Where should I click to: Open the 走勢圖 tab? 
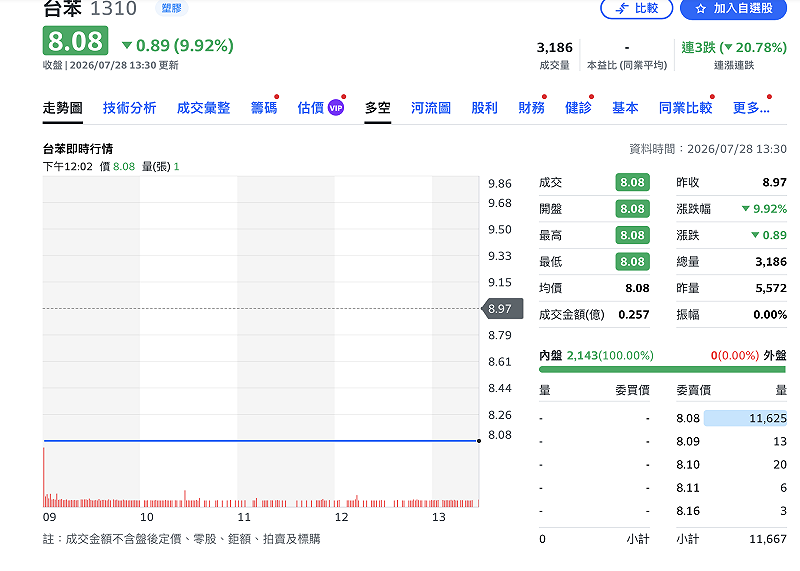coord(63,108)
